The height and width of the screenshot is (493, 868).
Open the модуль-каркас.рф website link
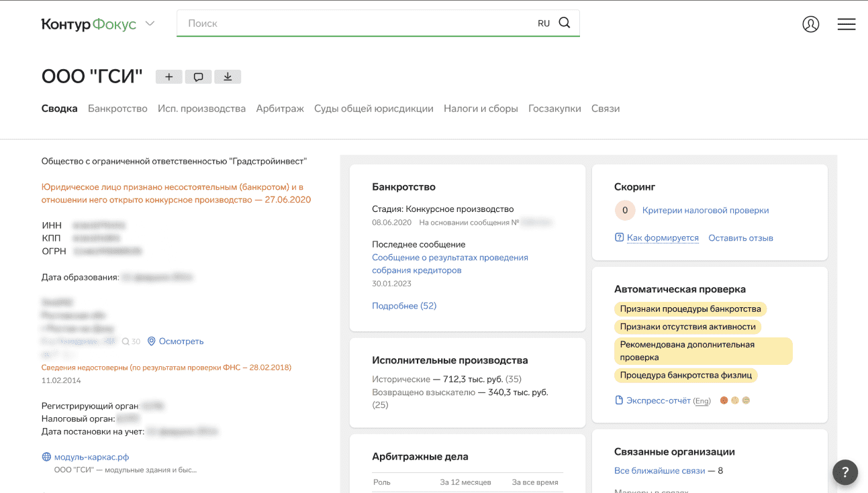[91, 457]
